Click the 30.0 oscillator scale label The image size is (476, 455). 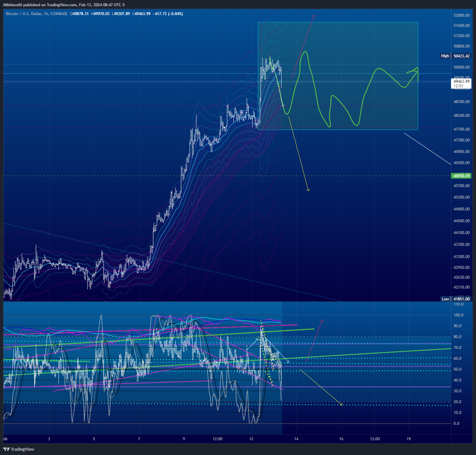click(x=458, y=391)
